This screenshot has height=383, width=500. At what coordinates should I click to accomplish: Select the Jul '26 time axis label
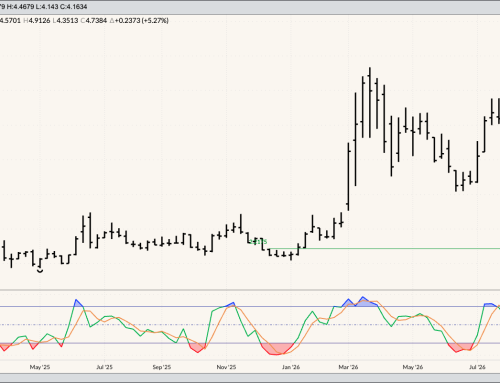pos(477,367)
